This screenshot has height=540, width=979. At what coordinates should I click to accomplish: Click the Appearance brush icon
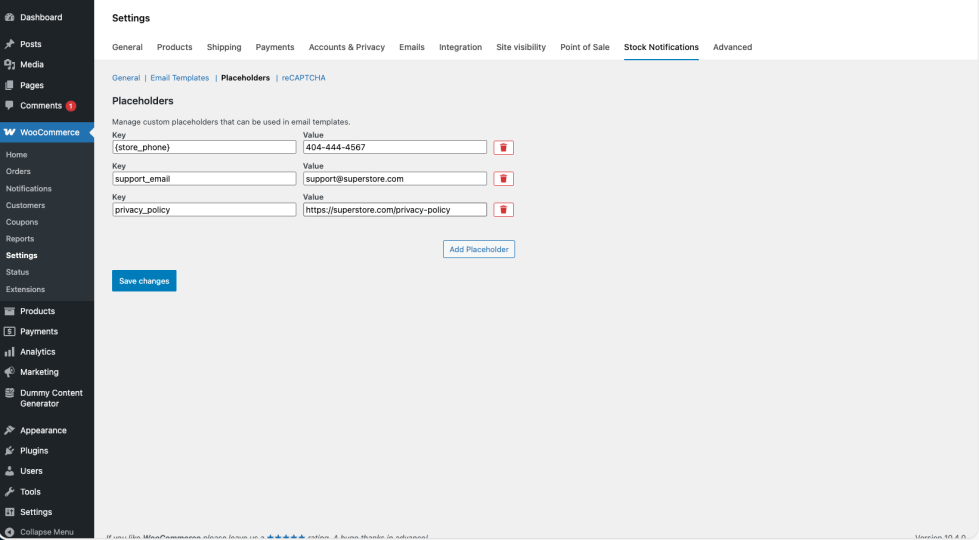coord(9,430)
